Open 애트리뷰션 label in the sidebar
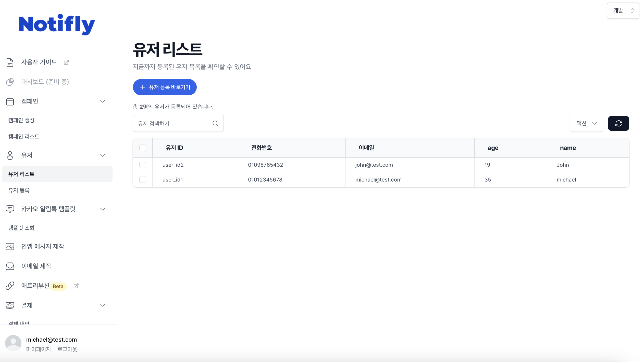Screen dimensions: 644x362 click(35, 286)
